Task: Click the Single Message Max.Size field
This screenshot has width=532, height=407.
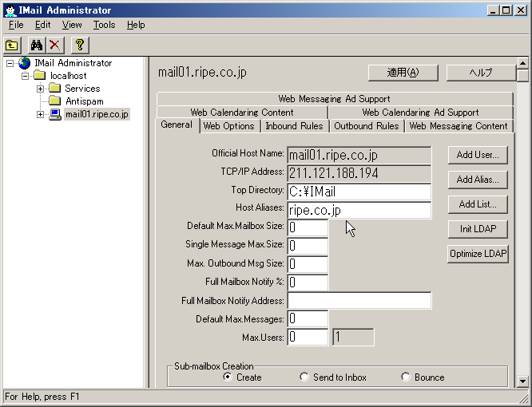Action: 308,246
